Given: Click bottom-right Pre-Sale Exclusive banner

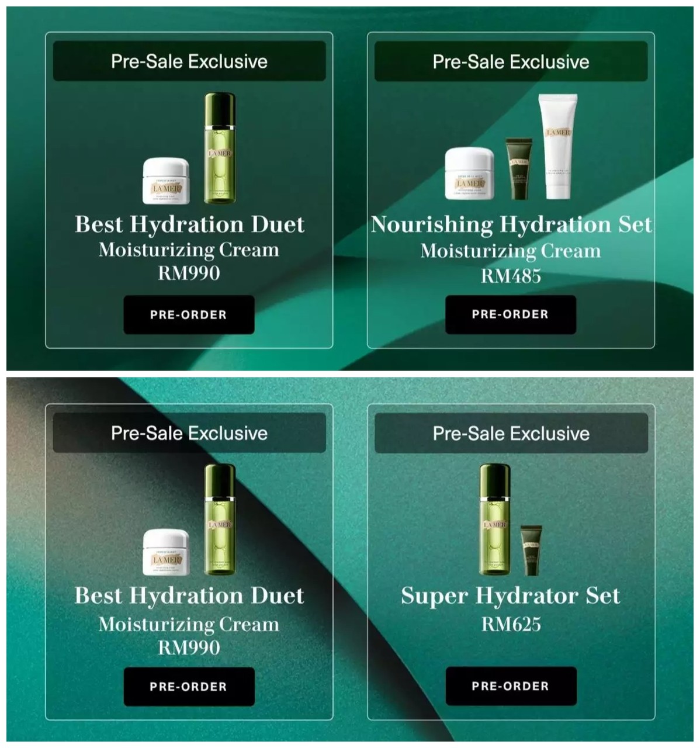Looking at the screenshot, I should click(511, 433).
